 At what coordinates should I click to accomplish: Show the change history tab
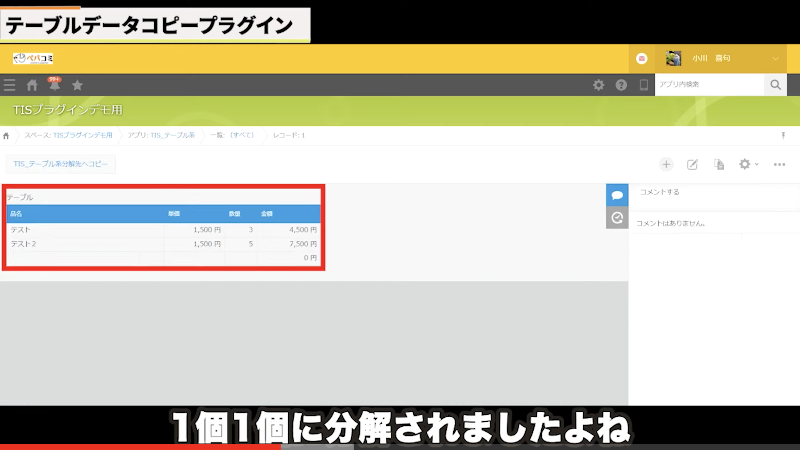coord(617,217)
